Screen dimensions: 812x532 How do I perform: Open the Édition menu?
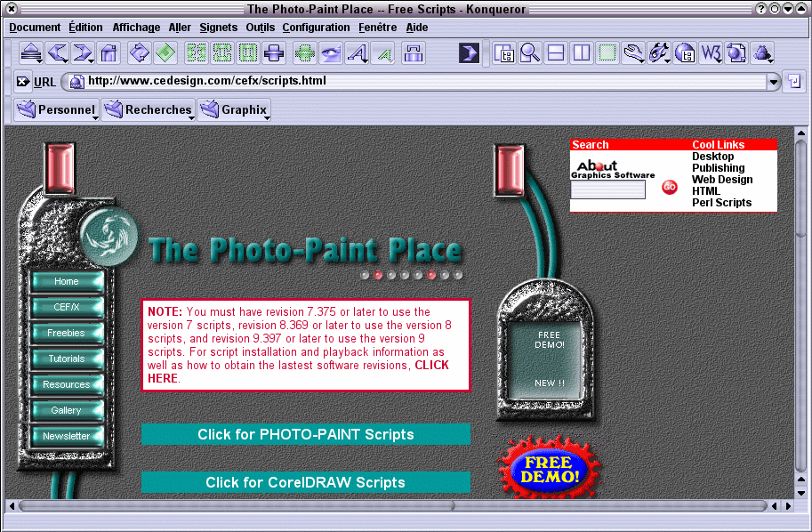85,28
